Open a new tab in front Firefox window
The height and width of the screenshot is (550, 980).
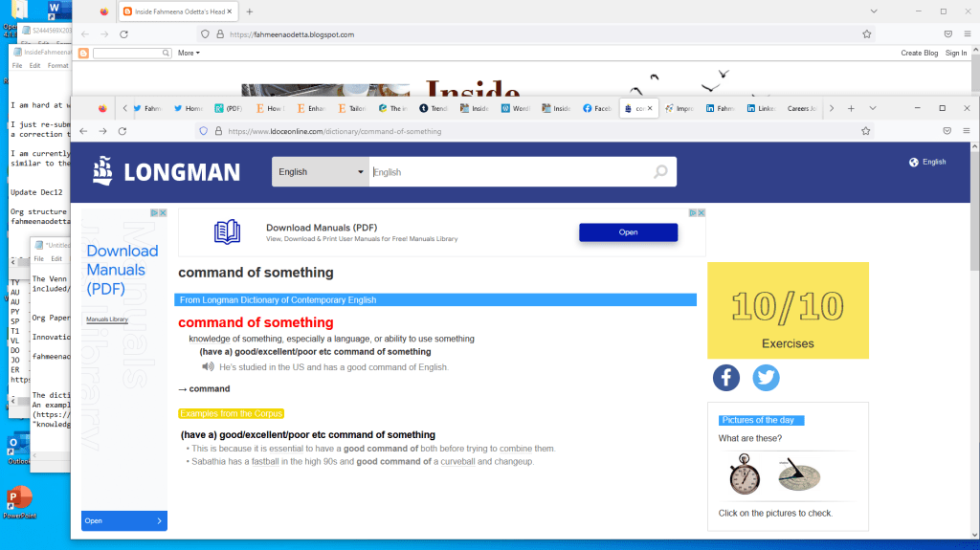click(x=851, y=108)
